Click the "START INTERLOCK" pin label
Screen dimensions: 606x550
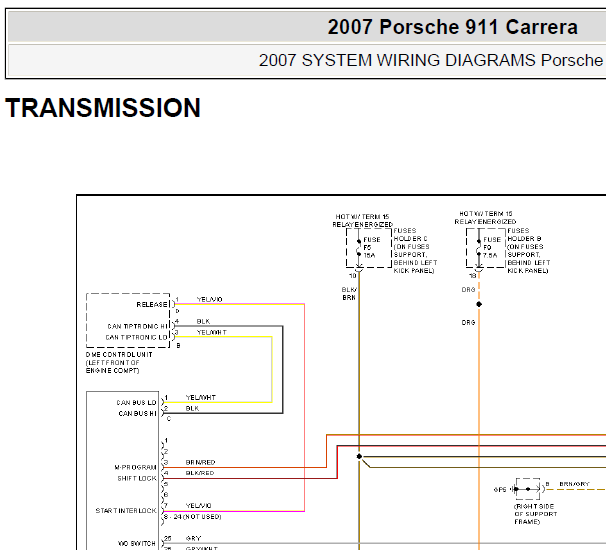click(126, 511)
